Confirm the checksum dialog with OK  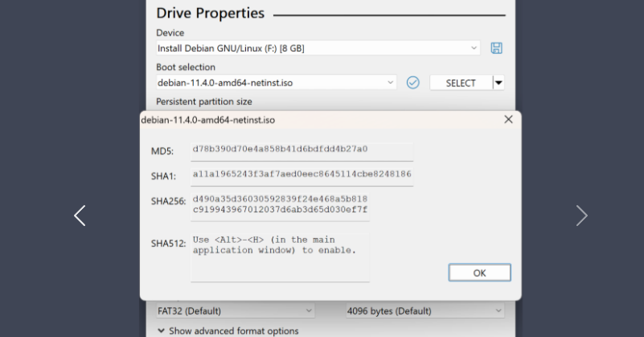[x=479, y=273]
